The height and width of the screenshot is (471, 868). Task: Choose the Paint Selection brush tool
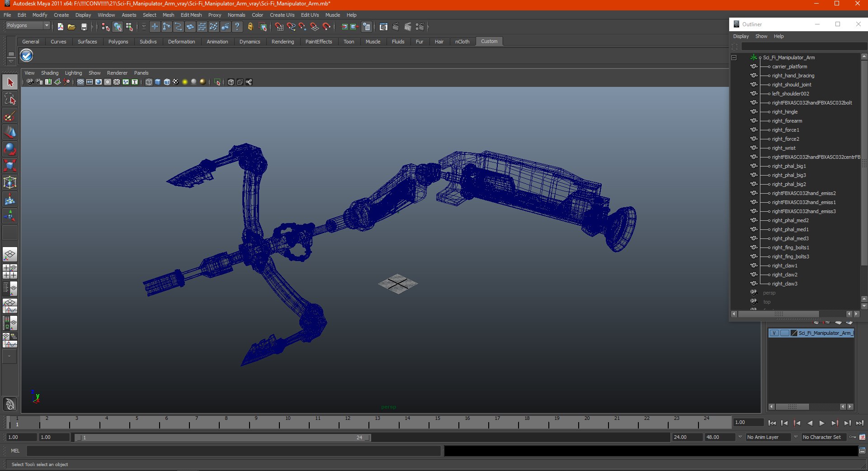coord(10,116)
